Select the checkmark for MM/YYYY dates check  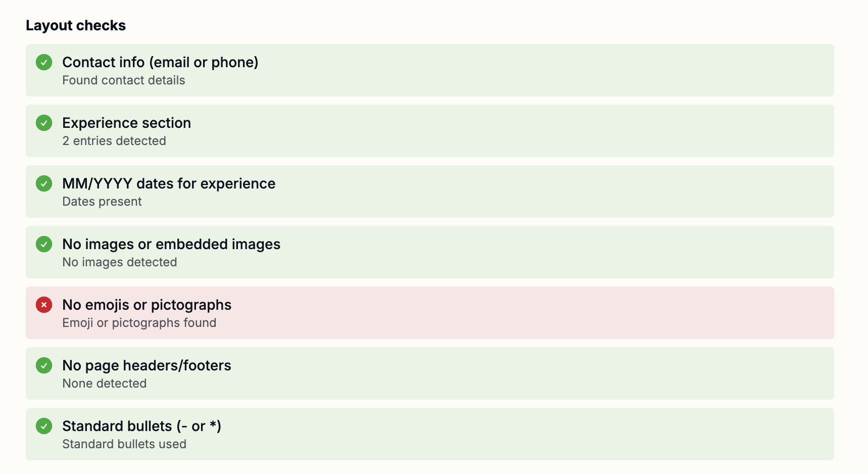pos(44,183)
